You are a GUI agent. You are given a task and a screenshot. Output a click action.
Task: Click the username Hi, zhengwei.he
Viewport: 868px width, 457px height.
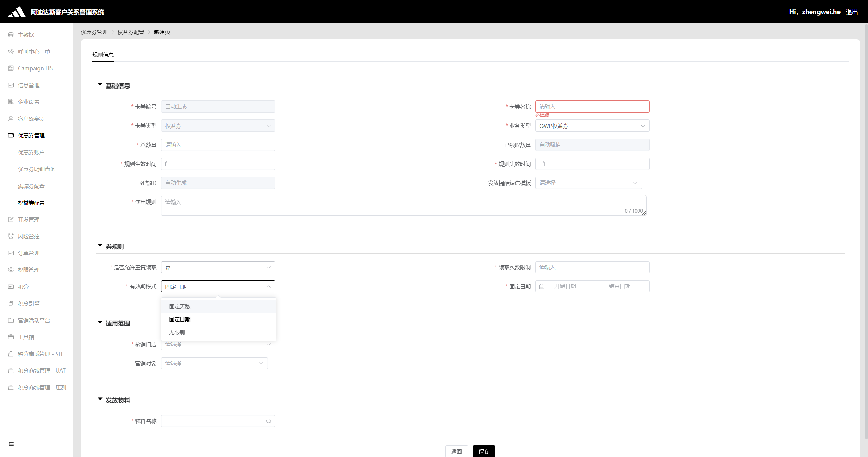[815, 12]
